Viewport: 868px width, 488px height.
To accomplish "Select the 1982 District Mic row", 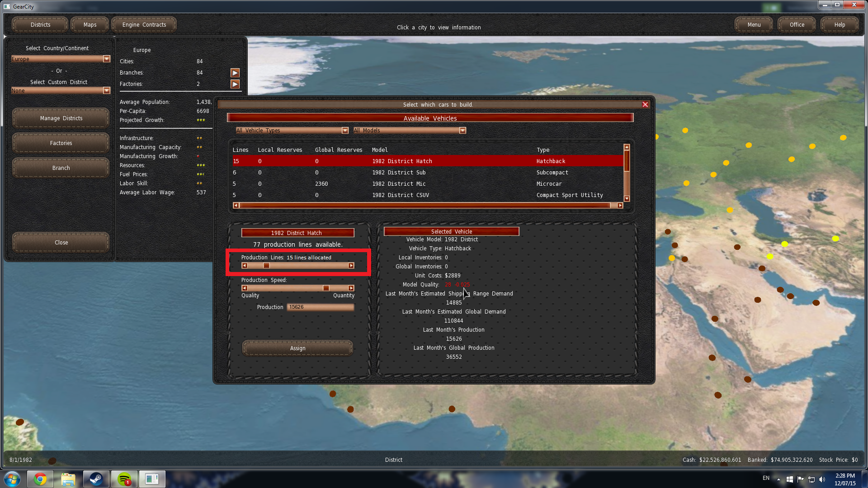I will pos(398,184).
